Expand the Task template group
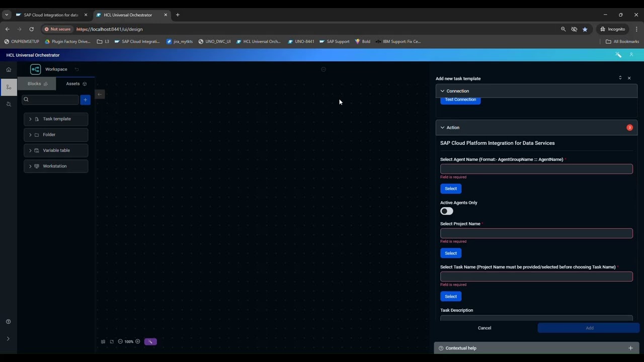This screenshot has height=362, width=644. (56, 119)
